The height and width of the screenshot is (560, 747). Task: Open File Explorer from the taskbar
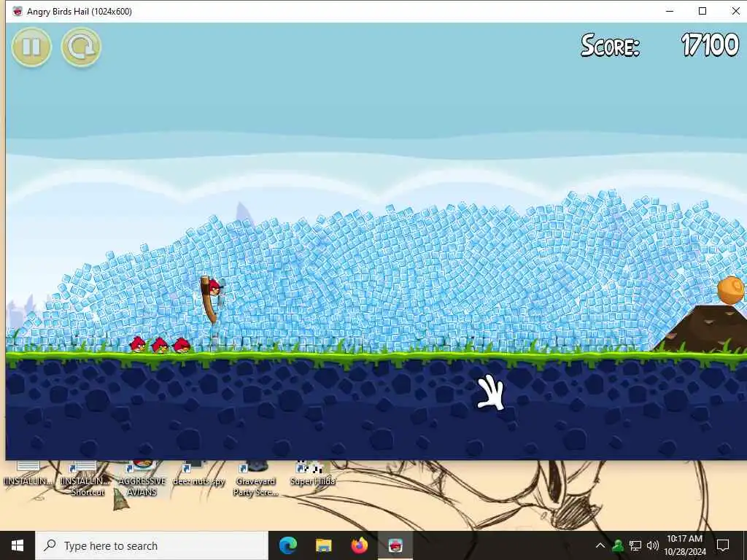pyautogui.click(x=323, y=545)
